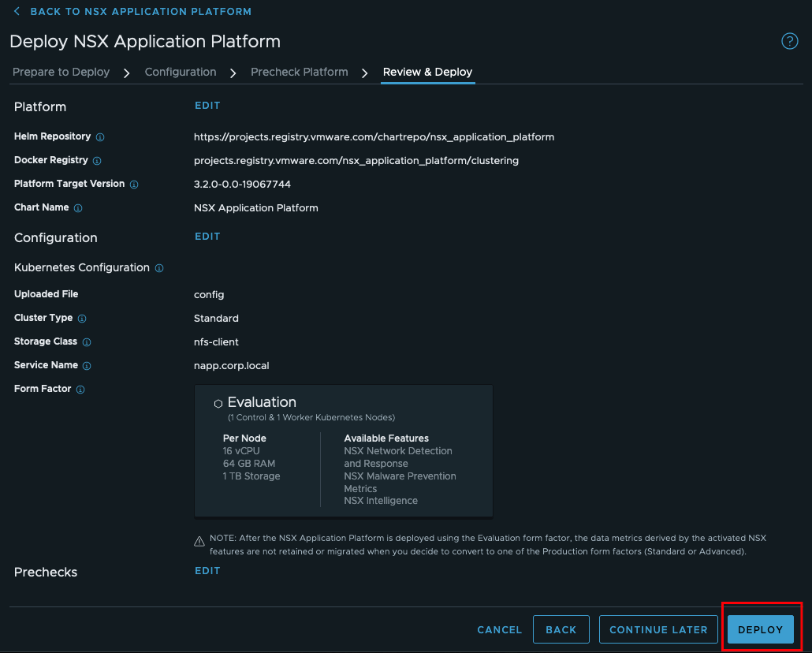This screenshot has width=812, height=653.
Task: Click the 'Metrics' feature text
Action: [x=360, y=489]
